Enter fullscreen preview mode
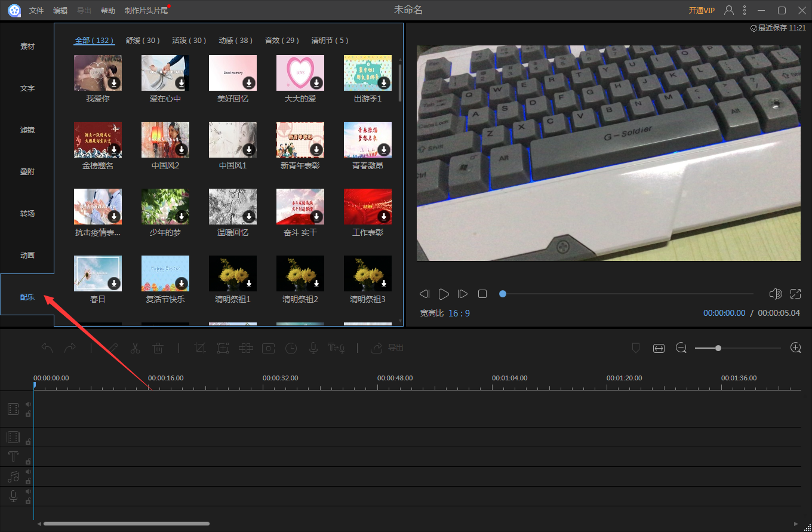Screen dimensions: 812x532 (x=795, y=294)
